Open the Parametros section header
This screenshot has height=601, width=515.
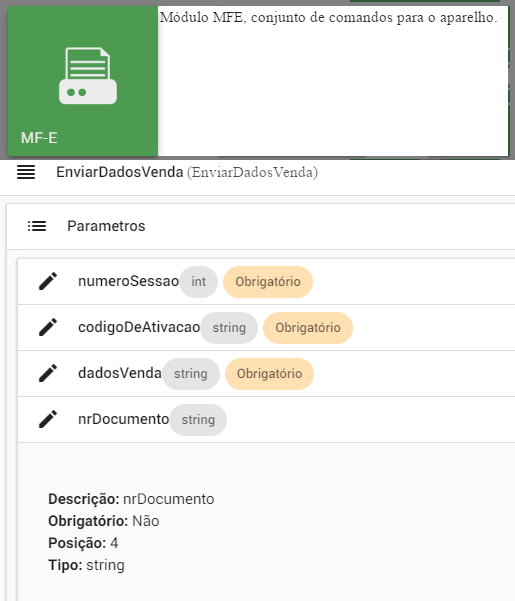click(261, 226)
